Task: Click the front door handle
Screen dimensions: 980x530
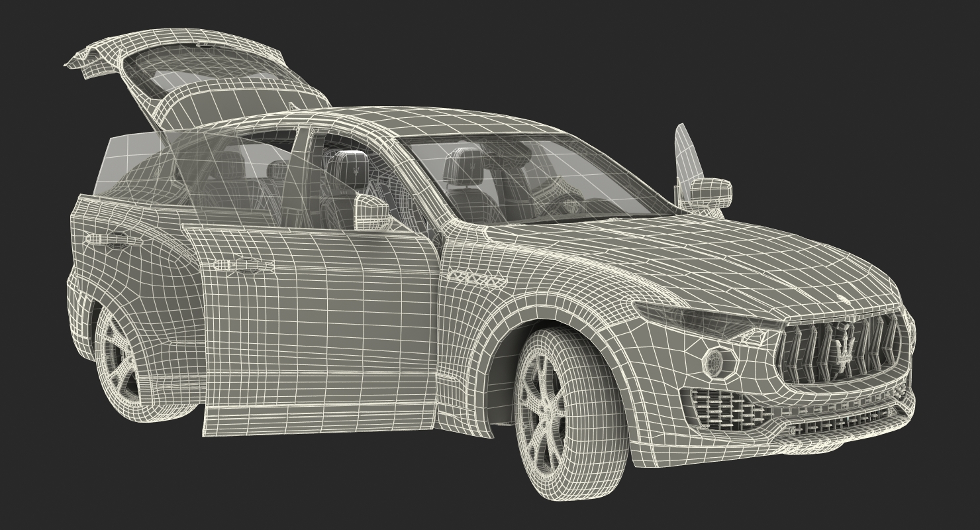Action: click(x=243, y=267)
